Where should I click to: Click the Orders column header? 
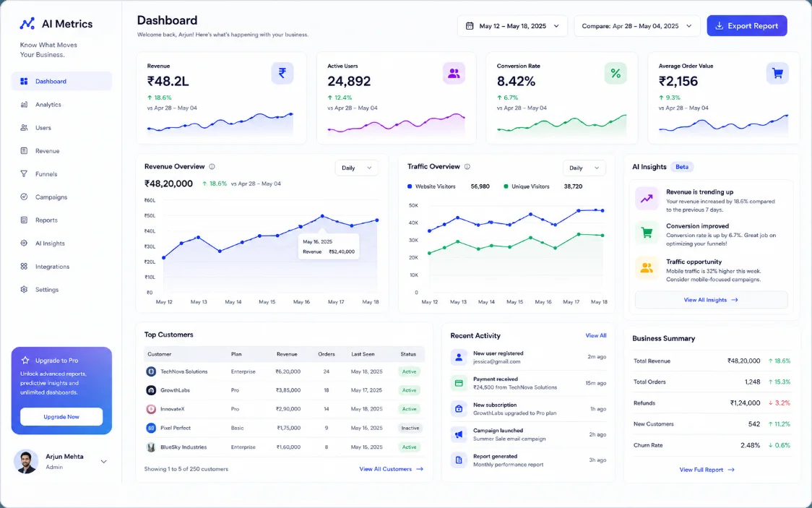click(x=327, y=354)
